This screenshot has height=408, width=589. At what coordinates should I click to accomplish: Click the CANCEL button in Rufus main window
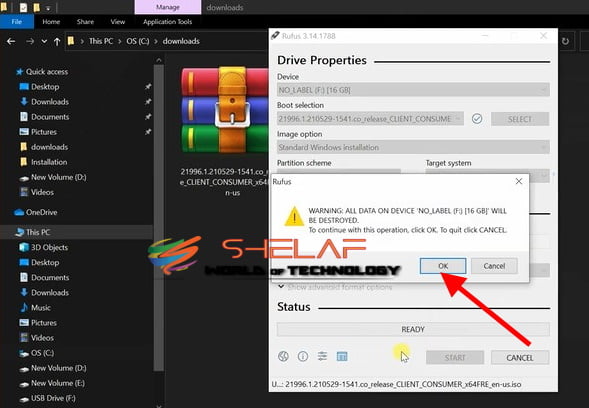point(520,358)
